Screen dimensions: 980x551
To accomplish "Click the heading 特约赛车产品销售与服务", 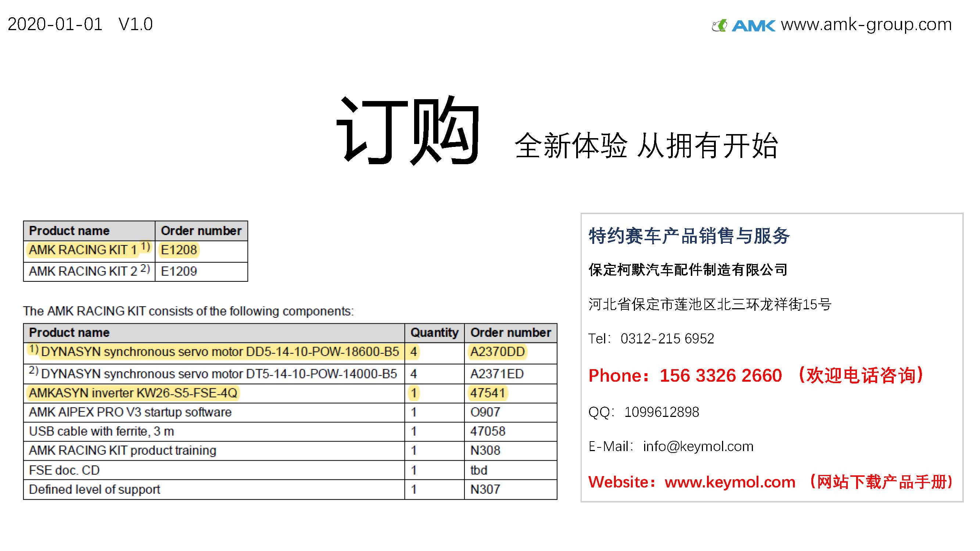I will 689,236.
